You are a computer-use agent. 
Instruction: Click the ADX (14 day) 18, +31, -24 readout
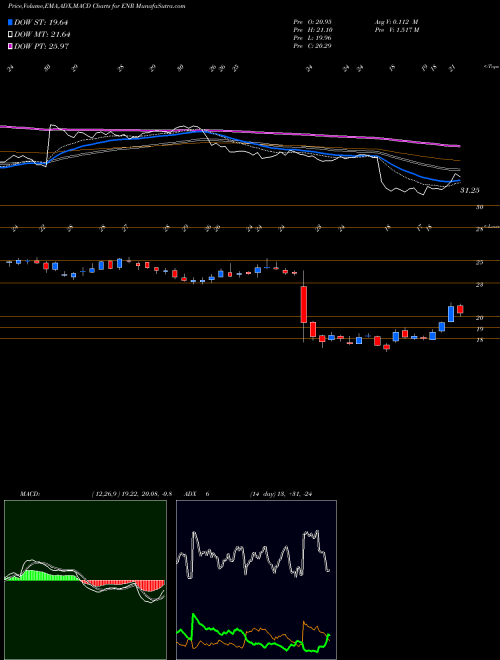click(x=281, y=494)
